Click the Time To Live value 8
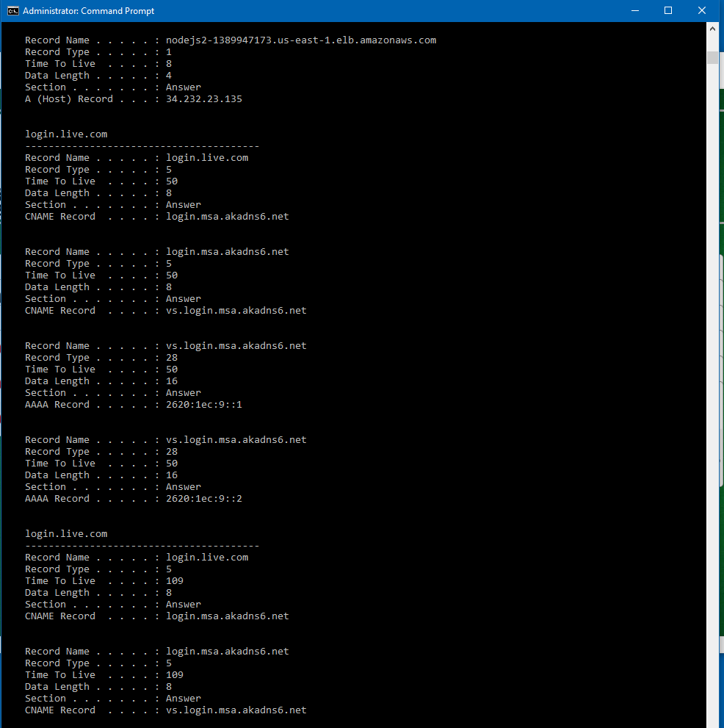724x728 pixels. [x=169, y=64]
